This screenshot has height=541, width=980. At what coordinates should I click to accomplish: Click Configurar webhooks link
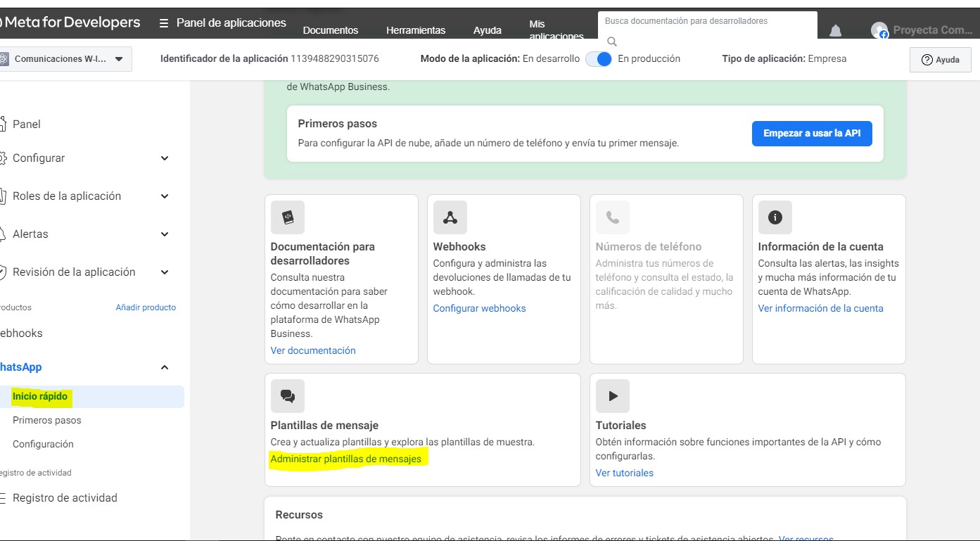pos(480,308)
